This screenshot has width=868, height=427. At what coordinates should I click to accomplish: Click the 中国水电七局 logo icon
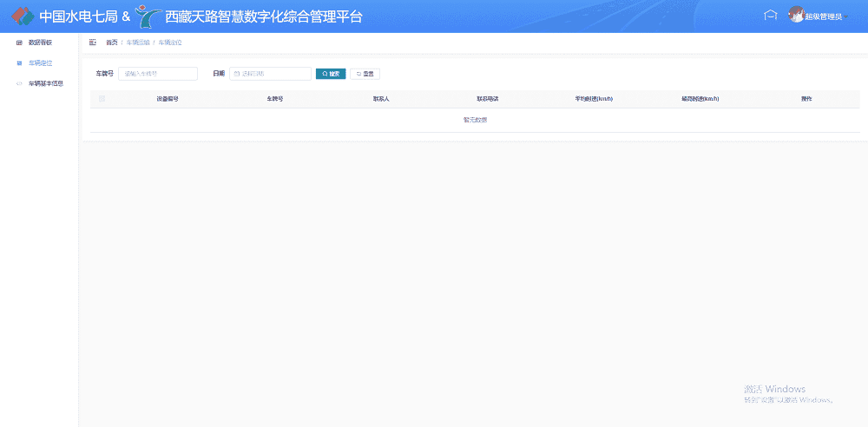coord(23,16)
